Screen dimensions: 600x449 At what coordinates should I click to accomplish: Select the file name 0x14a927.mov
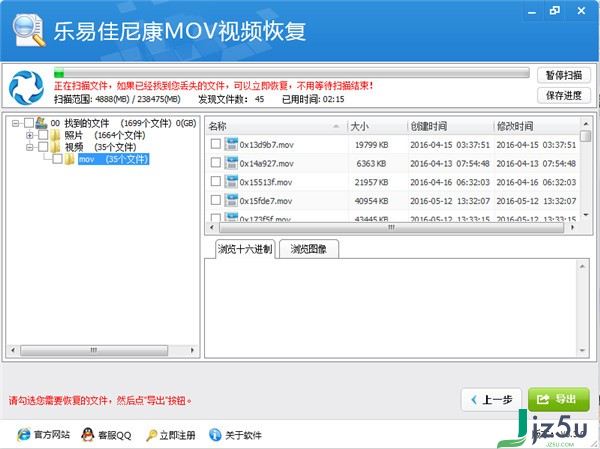[x=266, y=163]
